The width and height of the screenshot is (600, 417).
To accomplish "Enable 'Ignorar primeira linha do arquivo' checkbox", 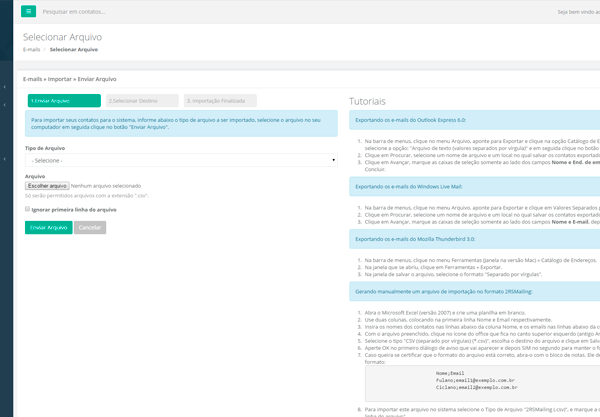I will click(x=27, y=209).
